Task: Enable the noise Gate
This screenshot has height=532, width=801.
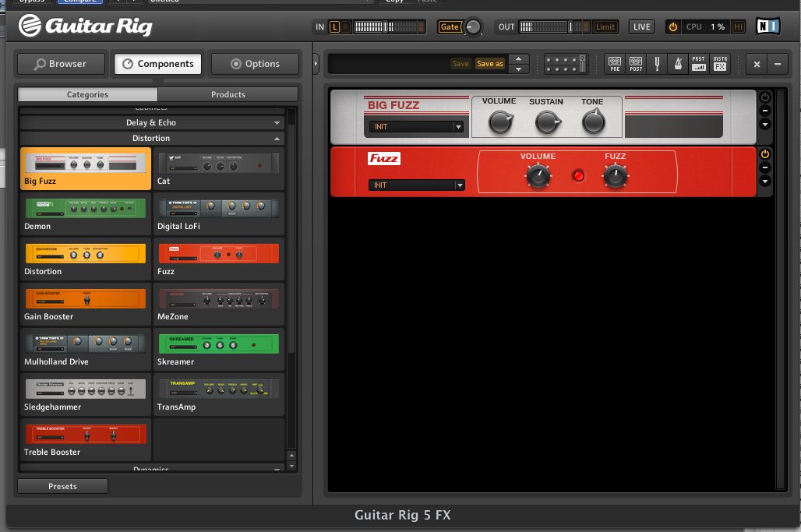Action: pos(450,27)
